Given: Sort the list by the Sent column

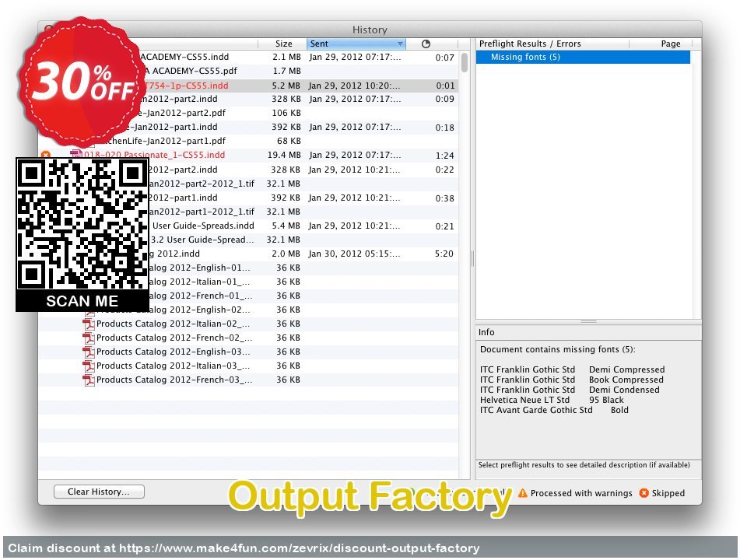Looking at the screenshot, I should [x=356, y=44].
